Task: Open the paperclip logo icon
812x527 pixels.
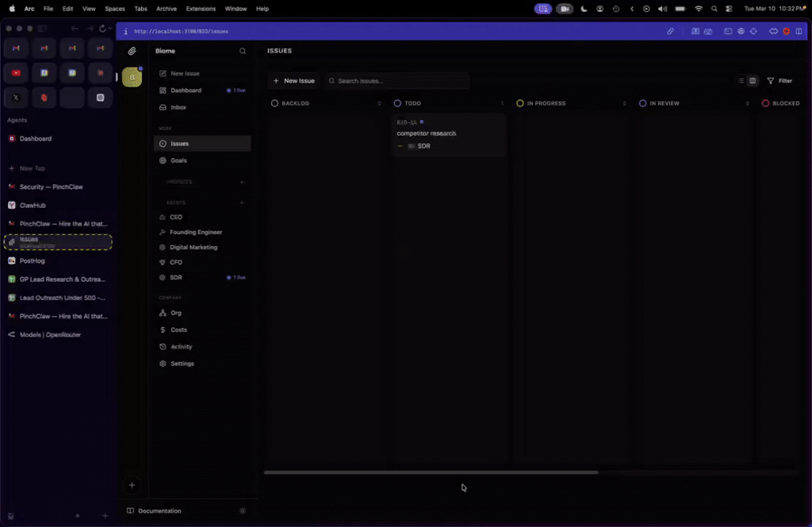Action: 132,51
